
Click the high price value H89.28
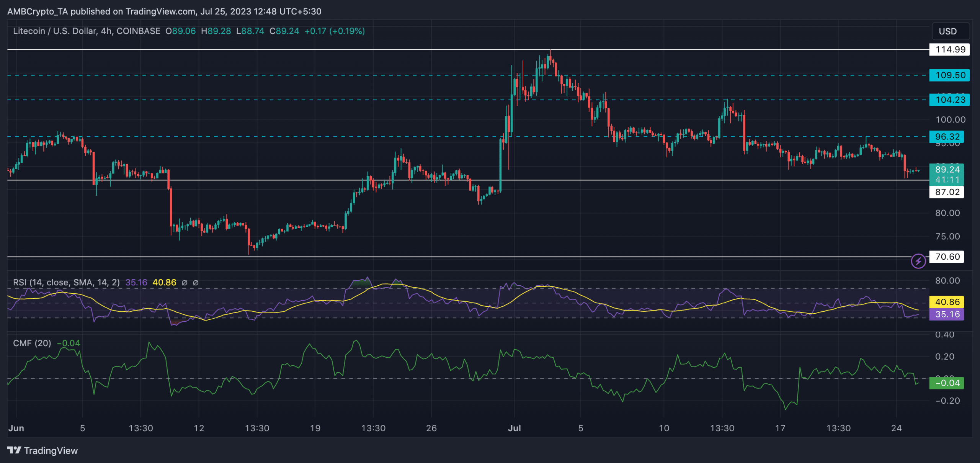216,31
